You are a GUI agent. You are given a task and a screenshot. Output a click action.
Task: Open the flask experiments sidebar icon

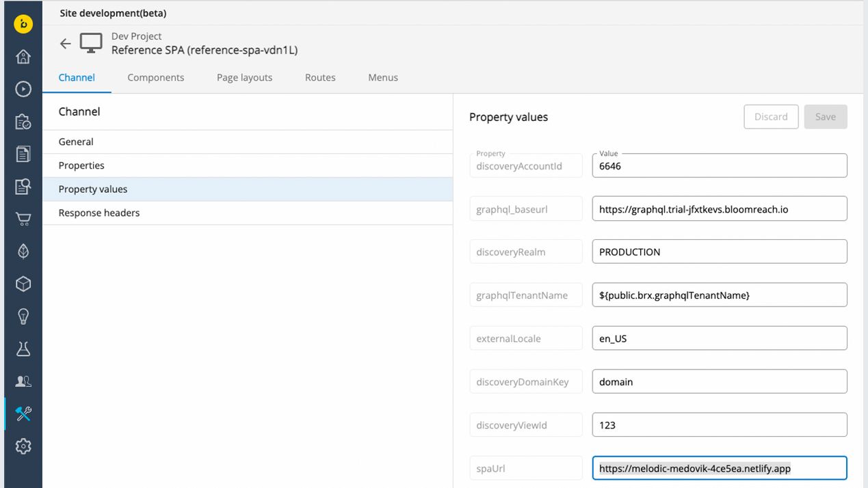23,349
